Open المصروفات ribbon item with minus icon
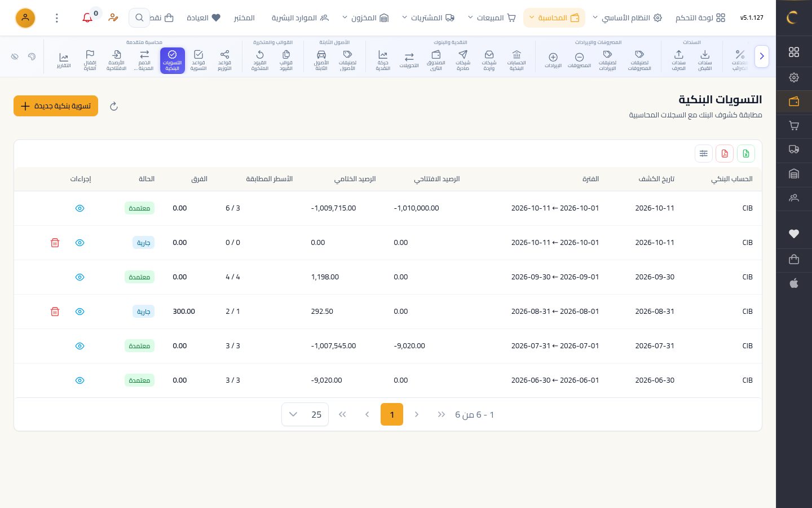 click(x=579, y=60)
